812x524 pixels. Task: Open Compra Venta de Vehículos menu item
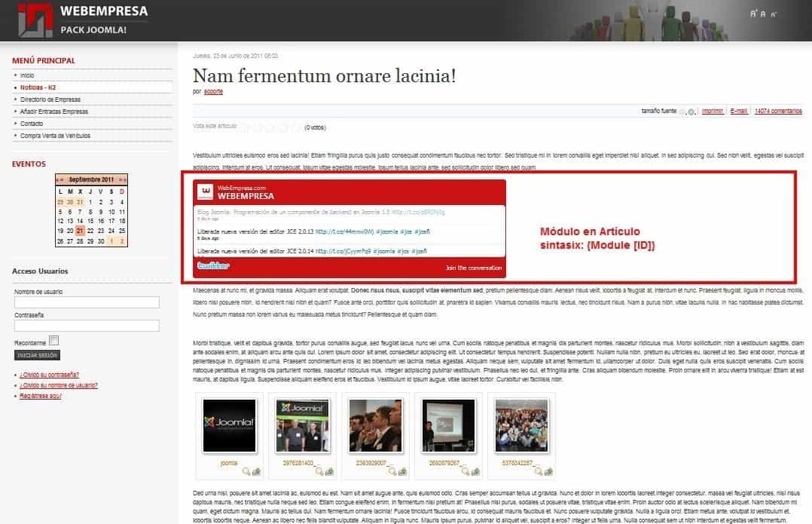(x=55, y=136)
